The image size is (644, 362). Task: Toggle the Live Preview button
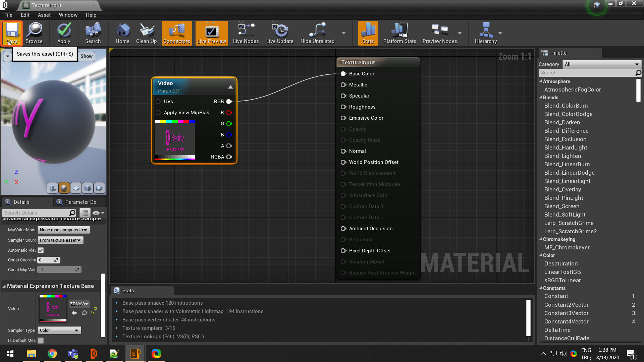pos(212,33)
